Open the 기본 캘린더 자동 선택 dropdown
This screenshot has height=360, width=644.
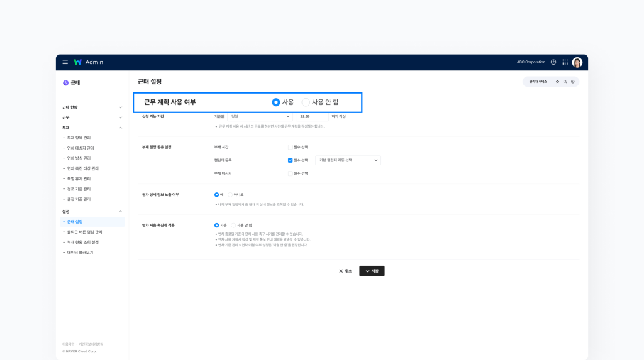pyautogui.click(x=348, y=160)
